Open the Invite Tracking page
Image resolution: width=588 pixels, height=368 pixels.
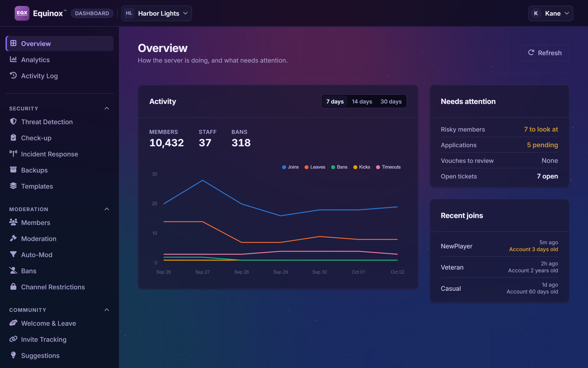pyautogui.click(x=59, y=339)
